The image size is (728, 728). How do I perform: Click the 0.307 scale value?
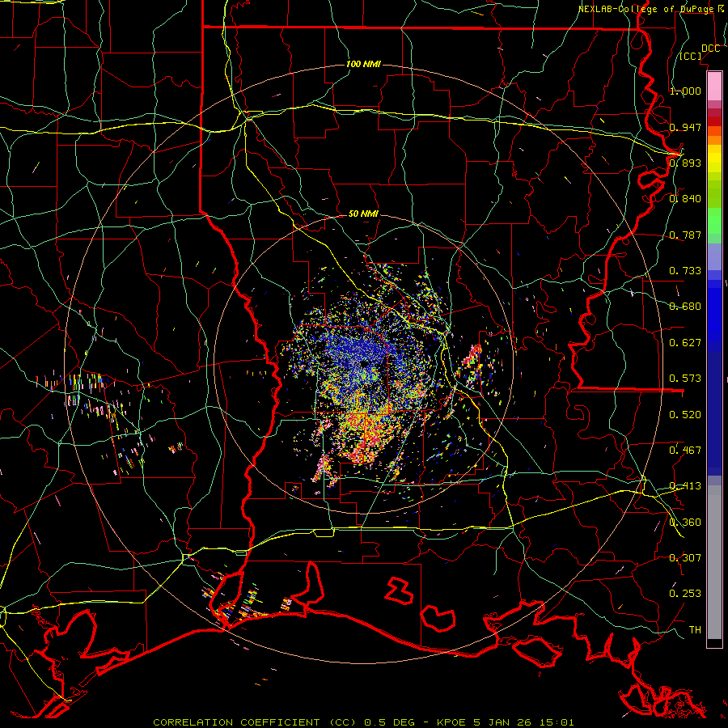(x=685, y=557)
